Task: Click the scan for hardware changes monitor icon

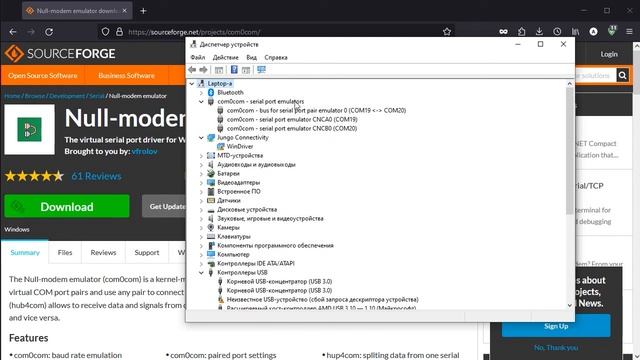Action: [261, 70]
